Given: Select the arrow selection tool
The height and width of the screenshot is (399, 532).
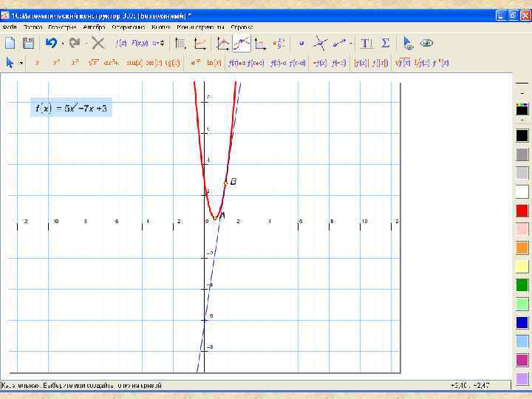Looking at the screenshot, I should 10,63.
